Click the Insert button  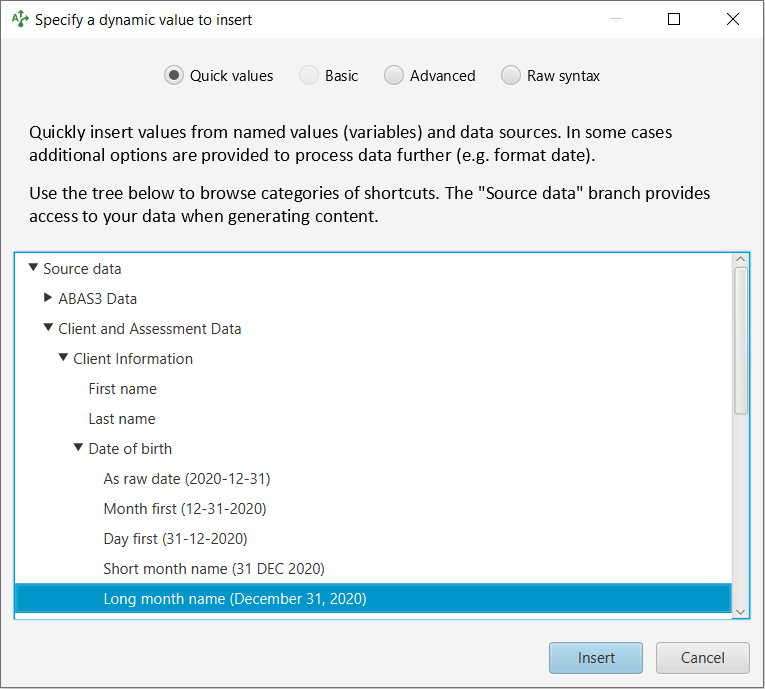pos(596,658)
